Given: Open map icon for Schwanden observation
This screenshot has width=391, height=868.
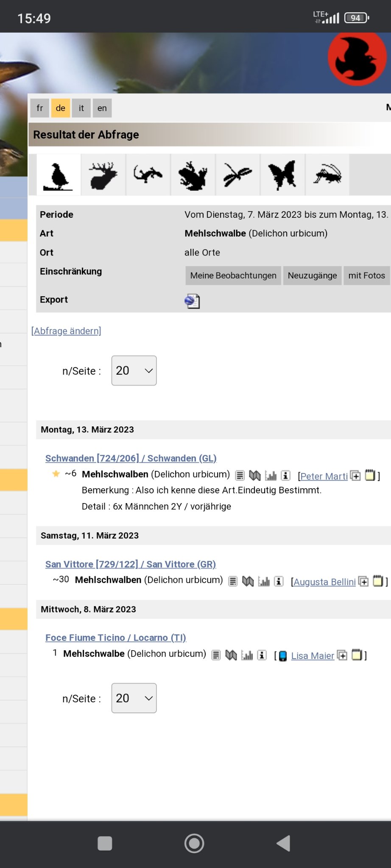Looking at the screenshot, I should [255, 476].
